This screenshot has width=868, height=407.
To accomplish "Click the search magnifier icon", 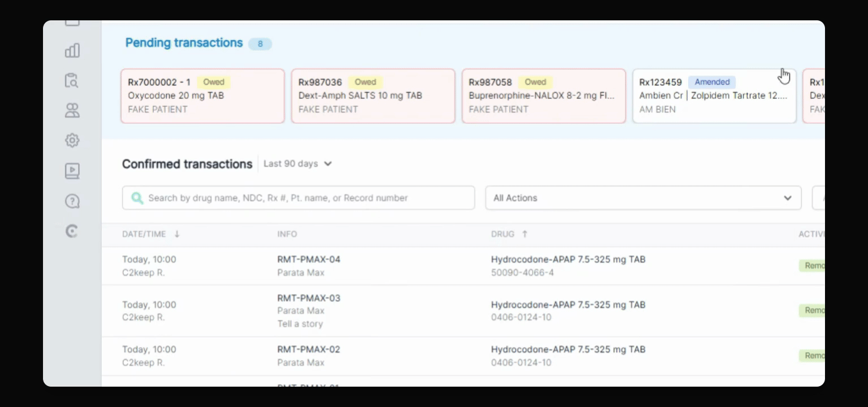I will click(137, 198).
